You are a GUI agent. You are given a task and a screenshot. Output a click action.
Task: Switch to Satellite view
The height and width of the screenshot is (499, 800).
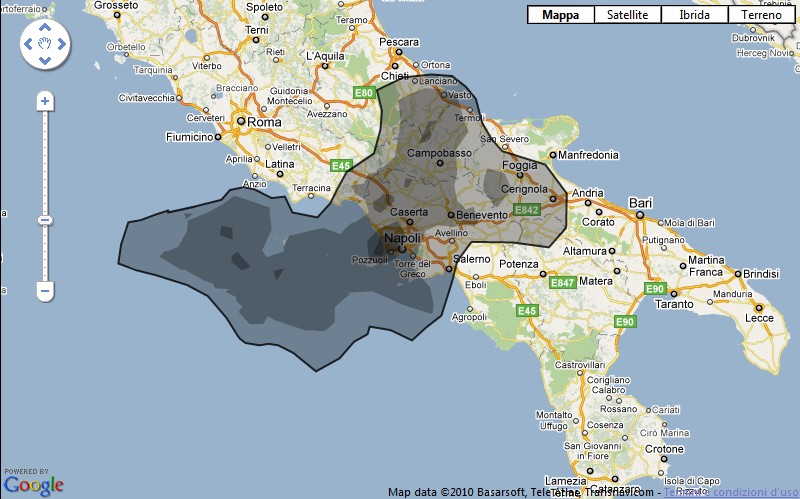coord(627,15)
